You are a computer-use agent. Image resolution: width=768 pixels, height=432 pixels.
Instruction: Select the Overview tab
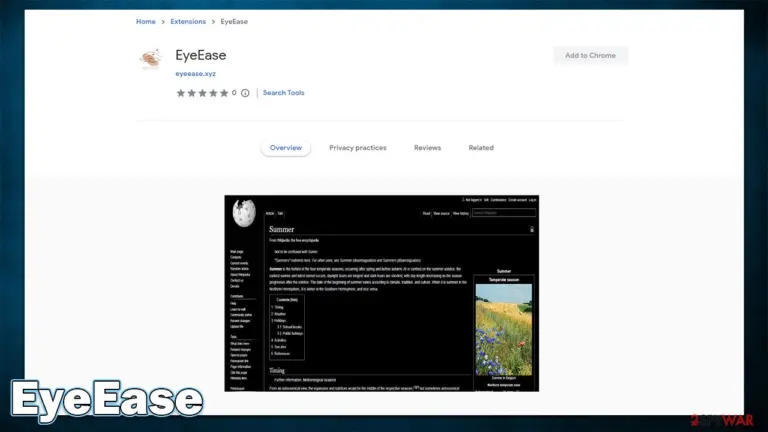(286, 147)
